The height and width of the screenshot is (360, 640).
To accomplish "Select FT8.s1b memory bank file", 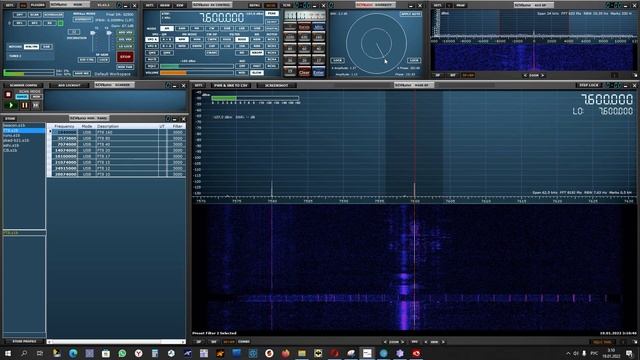I will (x=24, y=131).
